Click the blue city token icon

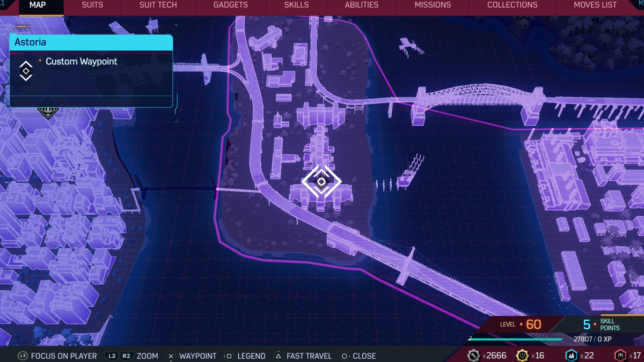571,355
